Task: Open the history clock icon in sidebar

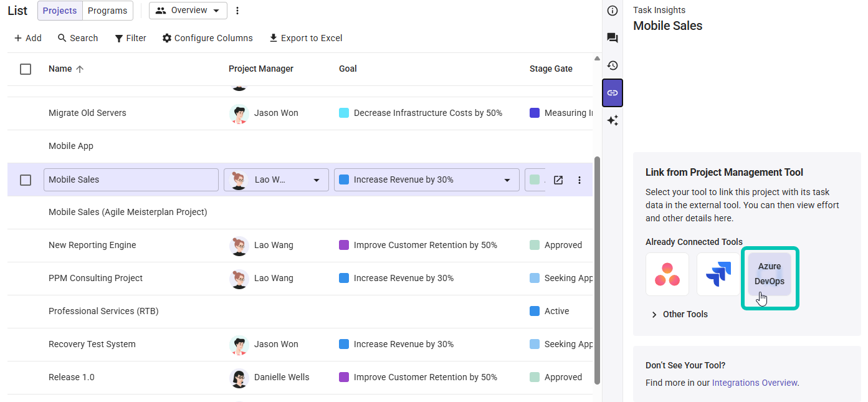Action: coord(613,65)
